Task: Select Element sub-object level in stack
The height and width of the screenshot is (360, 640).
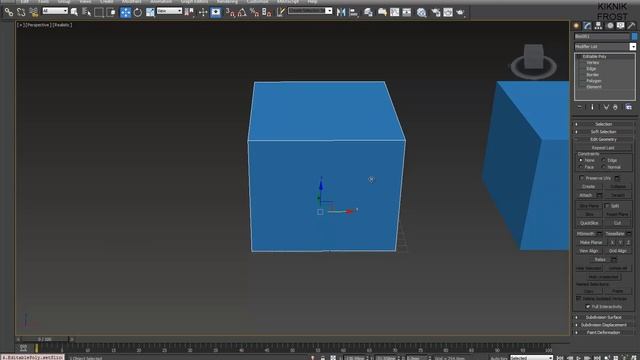Action: coord(594,87)
